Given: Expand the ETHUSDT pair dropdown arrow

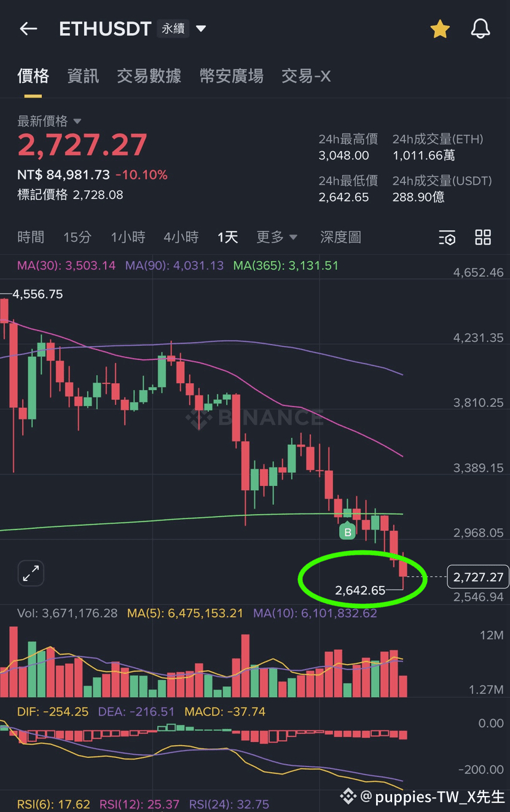Looking at the screenshot, I should coord(201,28).
